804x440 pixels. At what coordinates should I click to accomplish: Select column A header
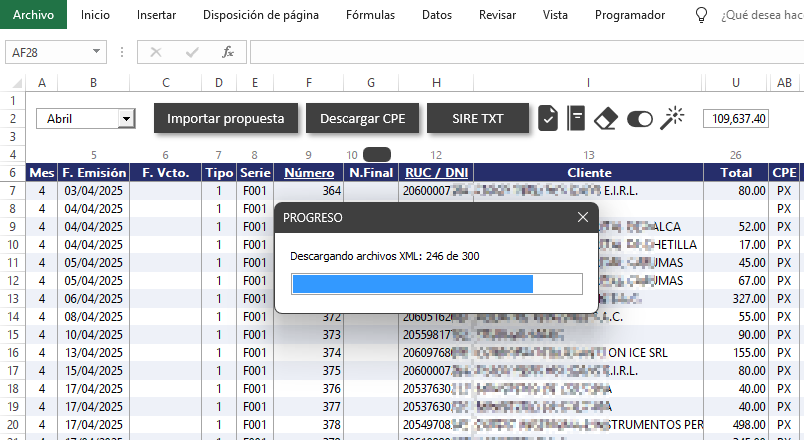[42, 83]
